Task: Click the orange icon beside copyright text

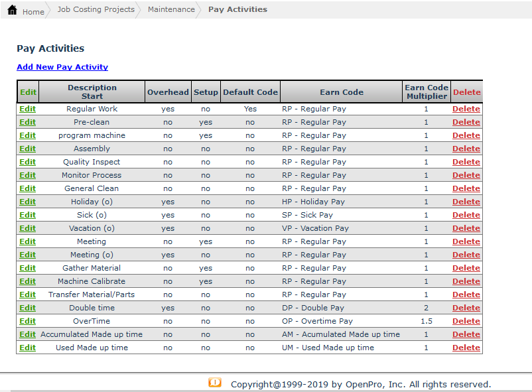Action: (214, 383)
